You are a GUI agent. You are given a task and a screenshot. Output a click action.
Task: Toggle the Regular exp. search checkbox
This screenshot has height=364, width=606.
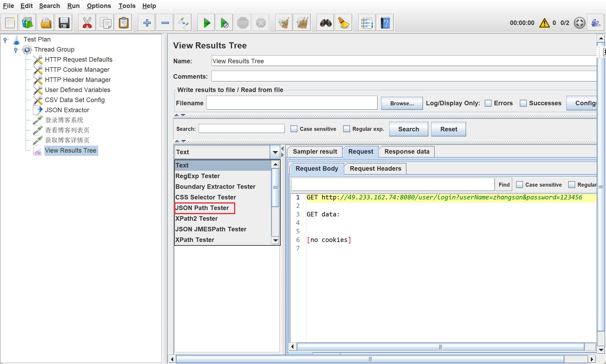(347, 129)
